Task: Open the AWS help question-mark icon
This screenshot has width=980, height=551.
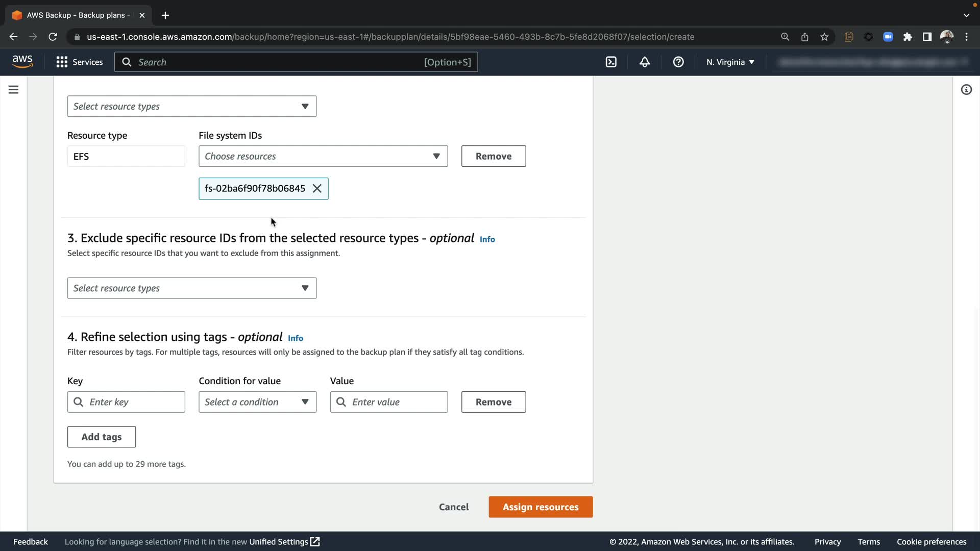Action: pyautogui.click(x=678, y=62)
